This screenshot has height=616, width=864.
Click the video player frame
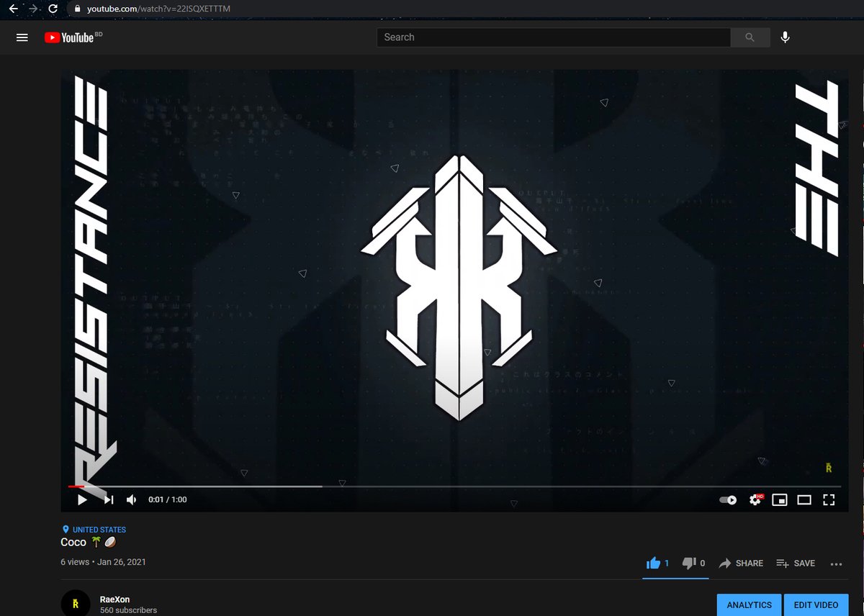454,290
